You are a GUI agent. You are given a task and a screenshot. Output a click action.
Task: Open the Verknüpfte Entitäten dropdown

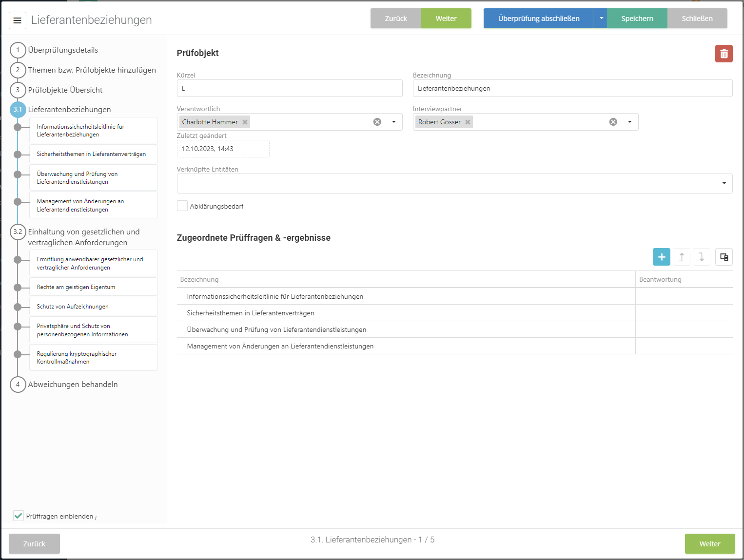[724, 183]
